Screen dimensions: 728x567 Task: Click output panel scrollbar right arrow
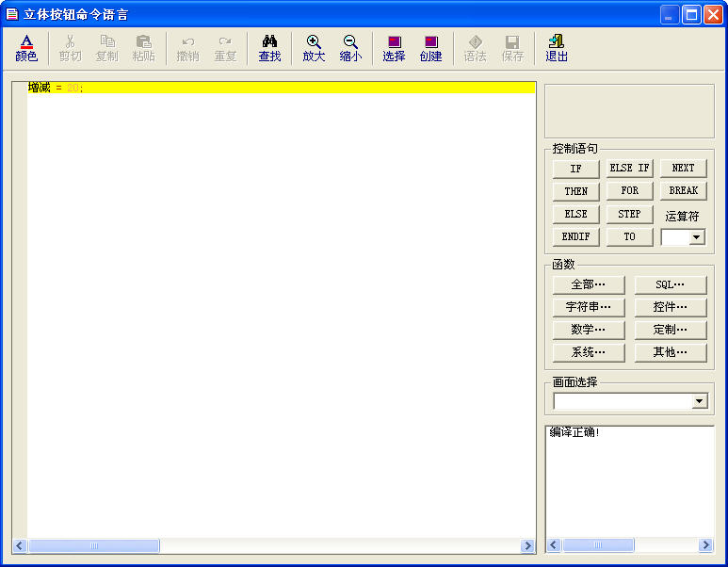click(x=705, y=544)
